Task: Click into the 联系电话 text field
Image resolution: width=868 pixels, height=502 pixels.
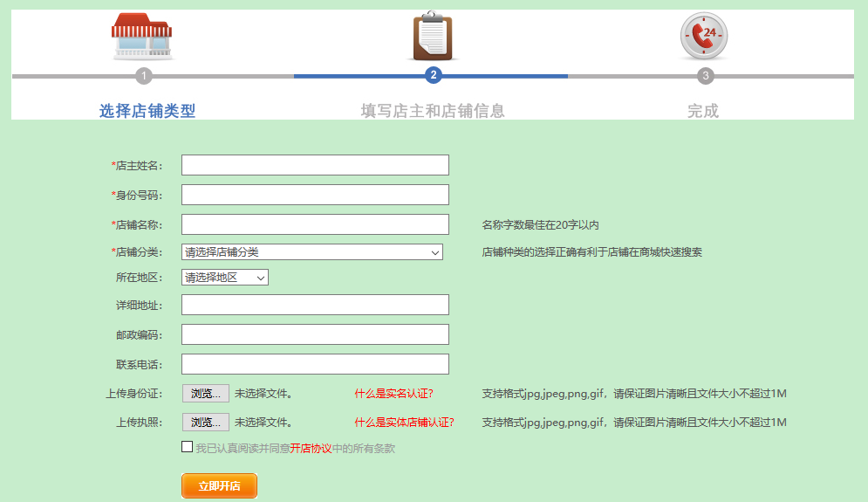Action: point(315,364)
